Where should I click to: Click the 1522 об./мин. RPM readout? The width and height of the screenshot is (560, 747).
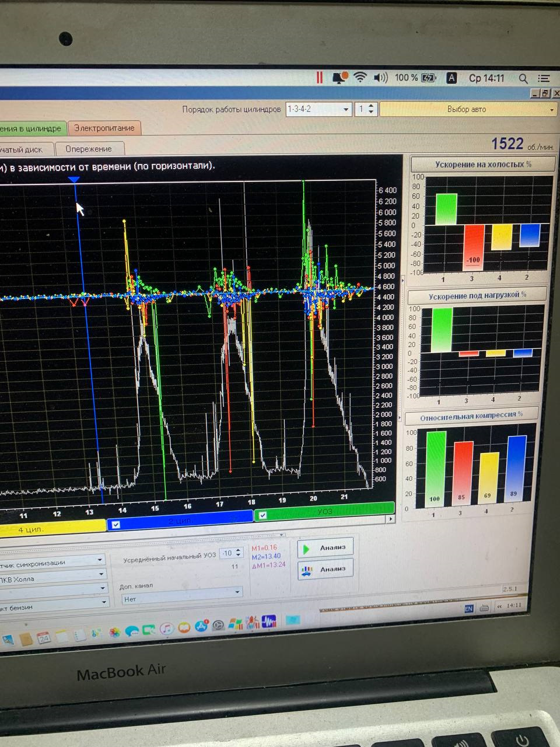coord(521,144)
